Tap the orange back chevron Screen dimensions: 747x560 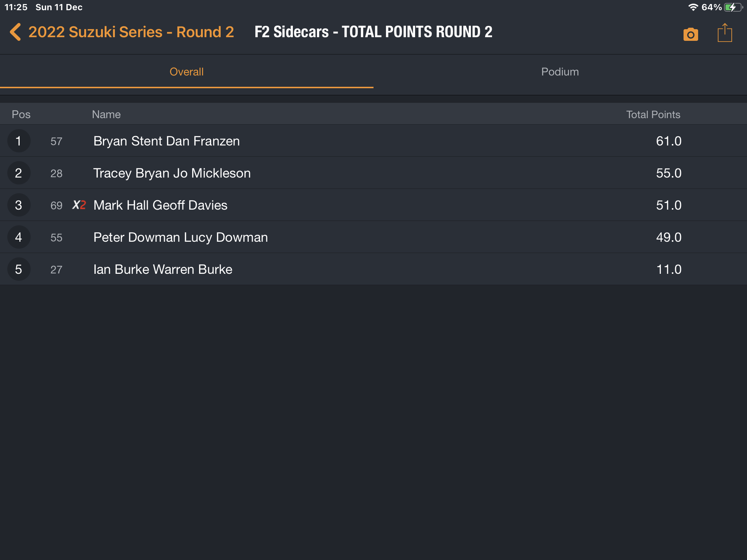pyautogui.click(x=15, y=32)
